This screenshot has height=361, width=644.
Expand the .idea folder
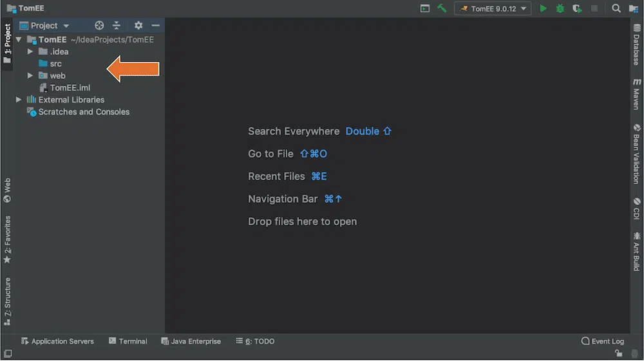click(30, 51)
